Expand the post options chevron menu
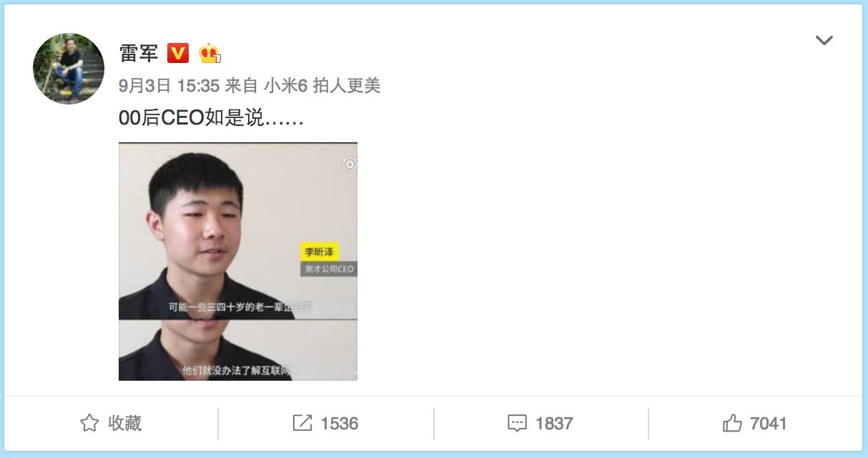This screenshot has height=458, width=868. pyautogui.click(x=824, y=41)
